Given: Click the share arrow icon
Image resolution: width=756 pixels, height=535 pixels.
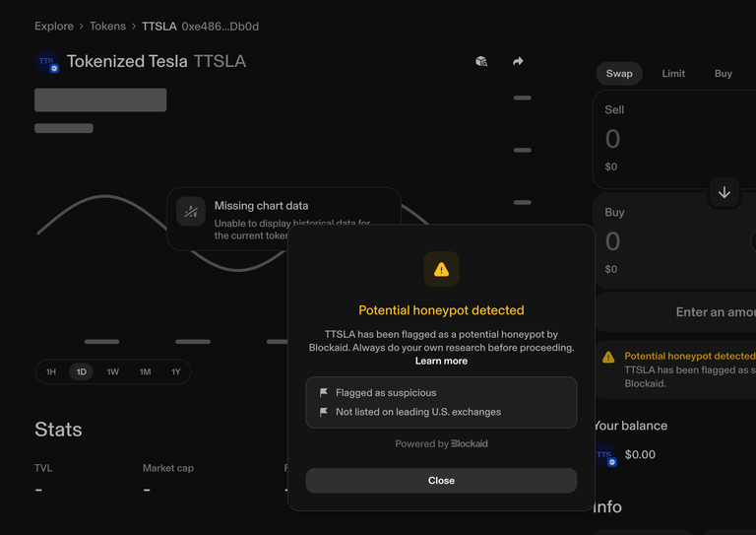Looking at the screenshot, I should click(518, 61).
